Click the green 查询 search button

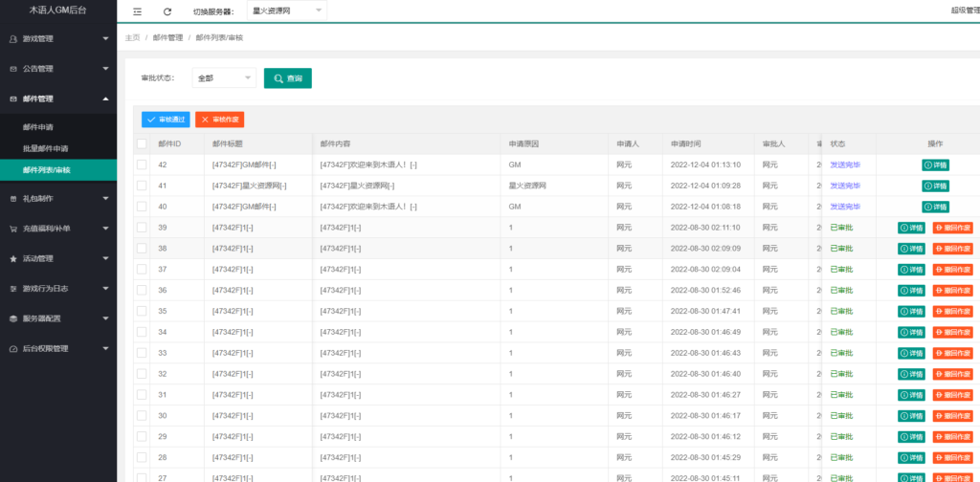[x=287, y=78]
